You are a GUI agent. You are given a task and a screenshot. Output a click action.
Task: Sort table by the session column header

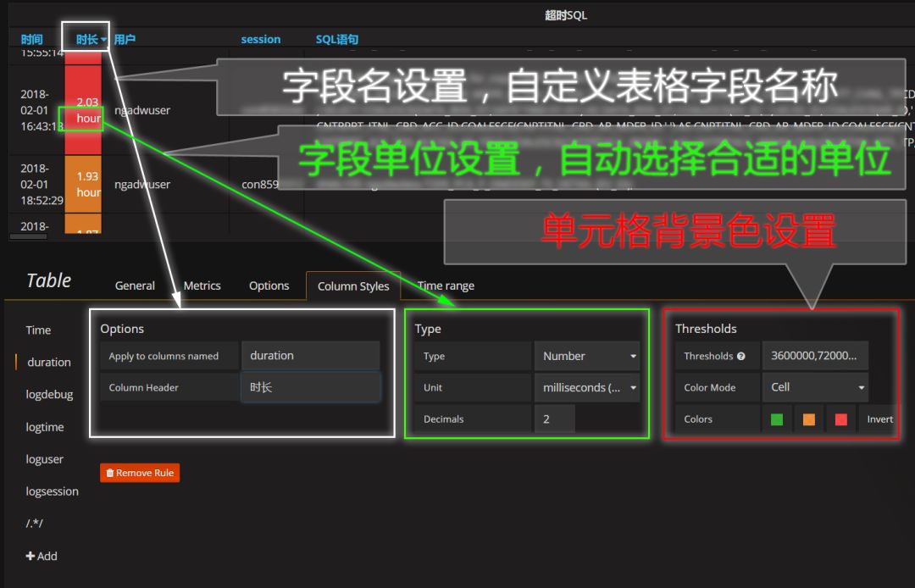pyautogui.click(x=261, y=40)
